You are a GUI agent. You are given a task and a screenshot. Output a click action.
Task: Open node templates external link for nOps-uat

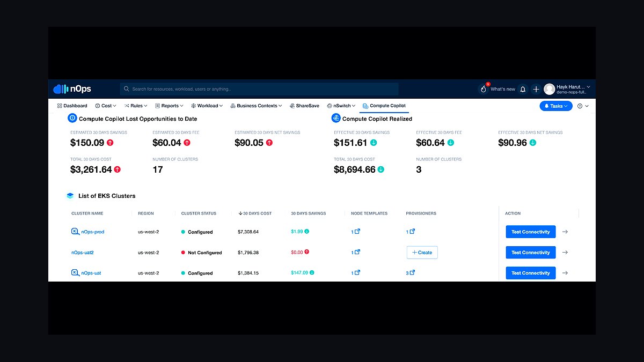pos(357,273)
